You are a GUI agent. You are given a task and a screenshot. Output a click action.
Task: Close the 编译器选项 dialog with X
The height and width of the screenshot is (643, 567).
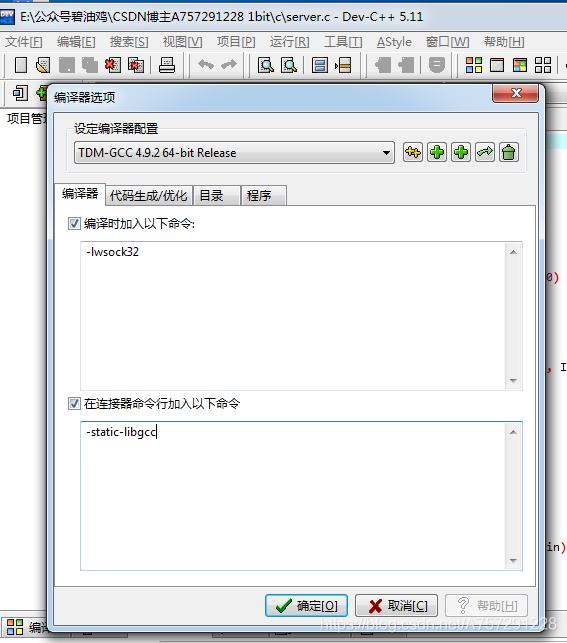pyautogui.click(x=516, y=93)
